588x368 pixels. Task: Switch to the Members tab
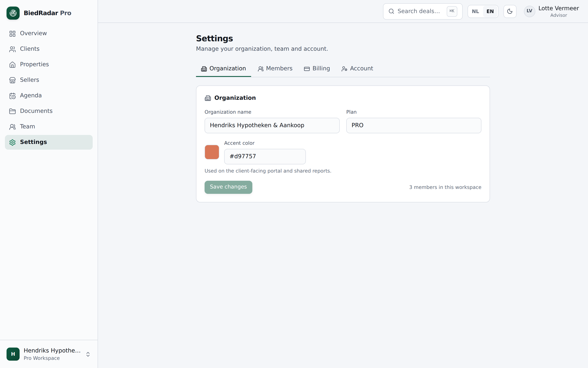click(275, 69)
